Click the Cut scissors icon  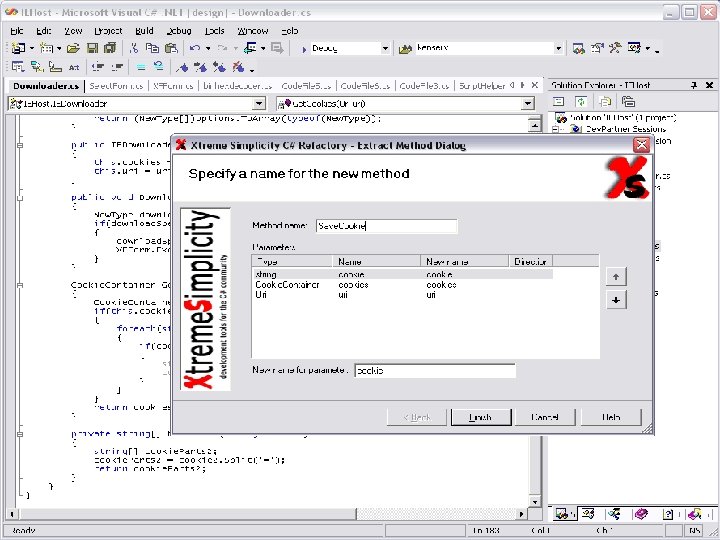pos(134,48)
